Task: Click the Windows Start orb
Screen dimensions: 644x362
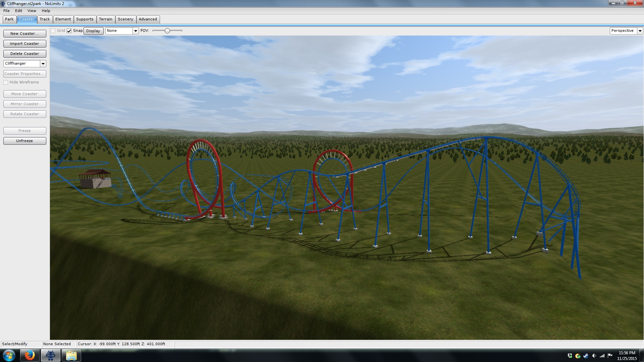Action: [9, 355]
